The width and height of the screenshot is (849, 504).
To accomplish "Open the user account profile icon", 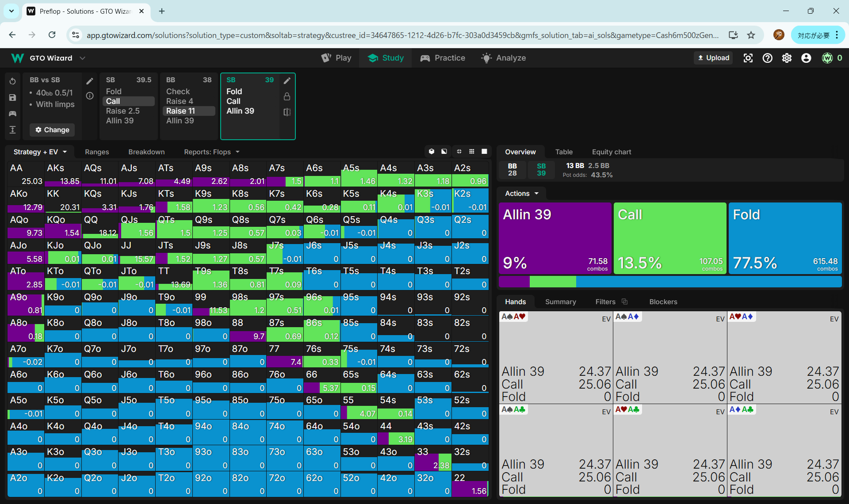I will coord(806,58).
